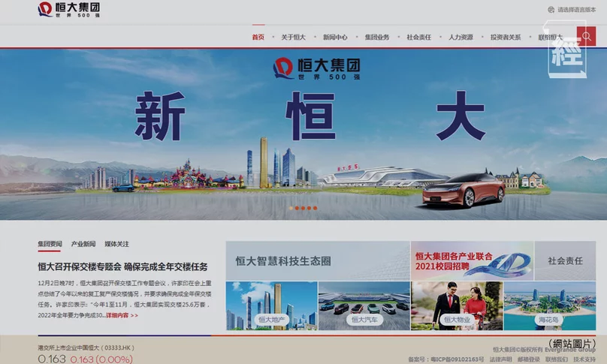Open the 人力资源 menu item
This screenshot has height=364, width=607.
click(461, 37)
